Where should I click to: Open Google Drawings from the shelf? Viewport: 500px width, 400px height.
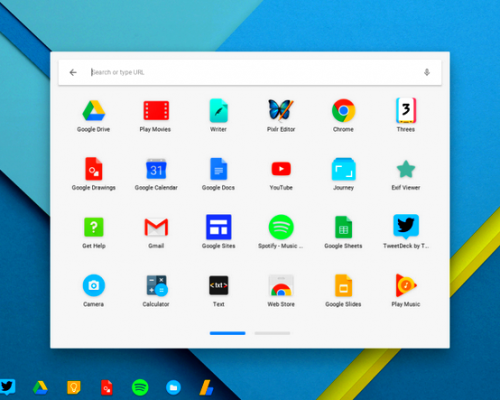coord(107,388)
